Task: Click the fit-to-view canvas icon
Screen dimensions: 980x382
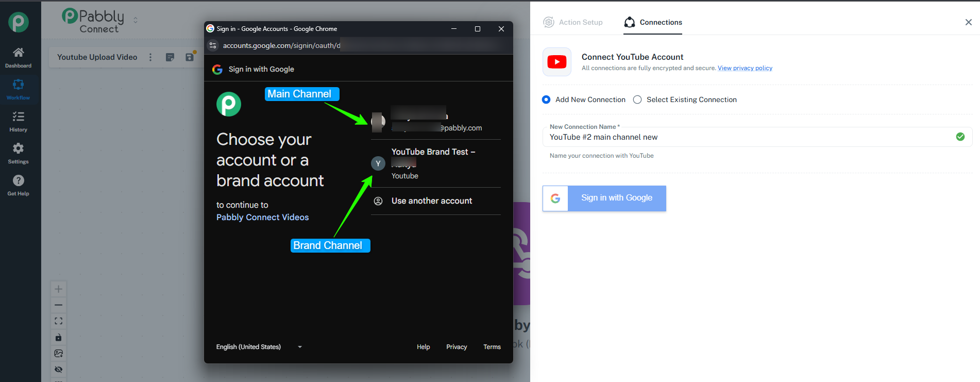Action: (x=59, y=321)
